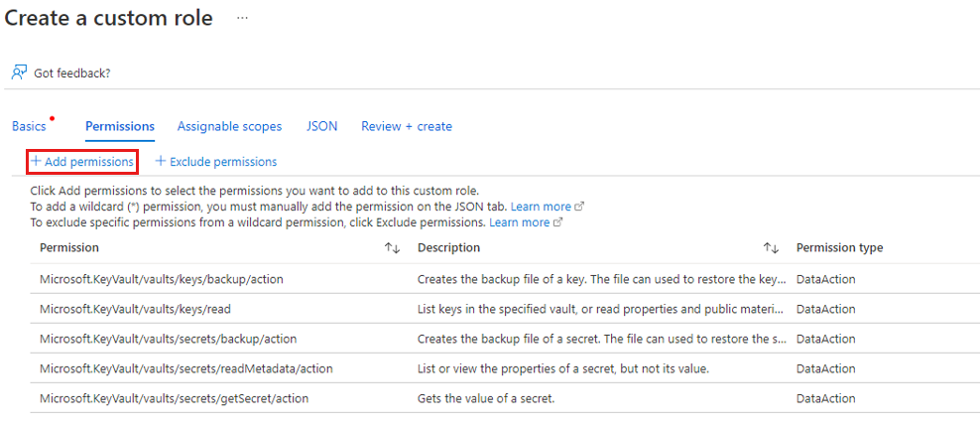Click the Got feedback person icon

(19, 73)
